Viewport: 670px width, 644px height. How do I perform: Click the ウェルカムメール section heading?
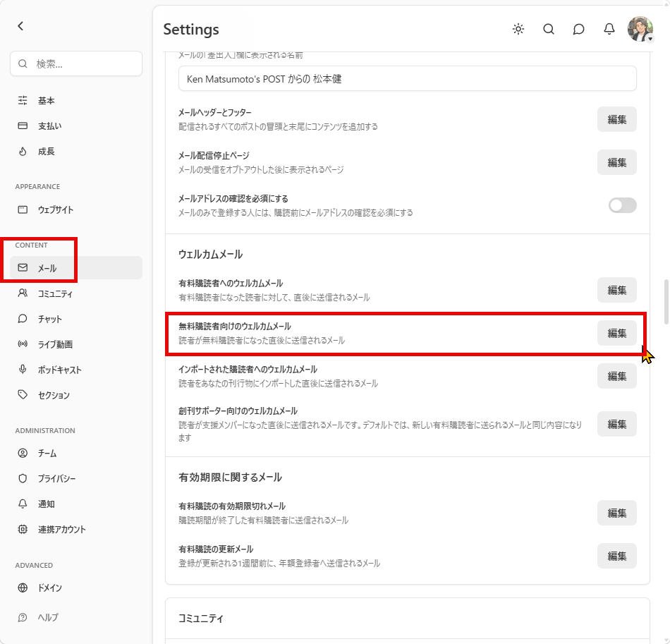pyautogui.click(x=210, y=254)
